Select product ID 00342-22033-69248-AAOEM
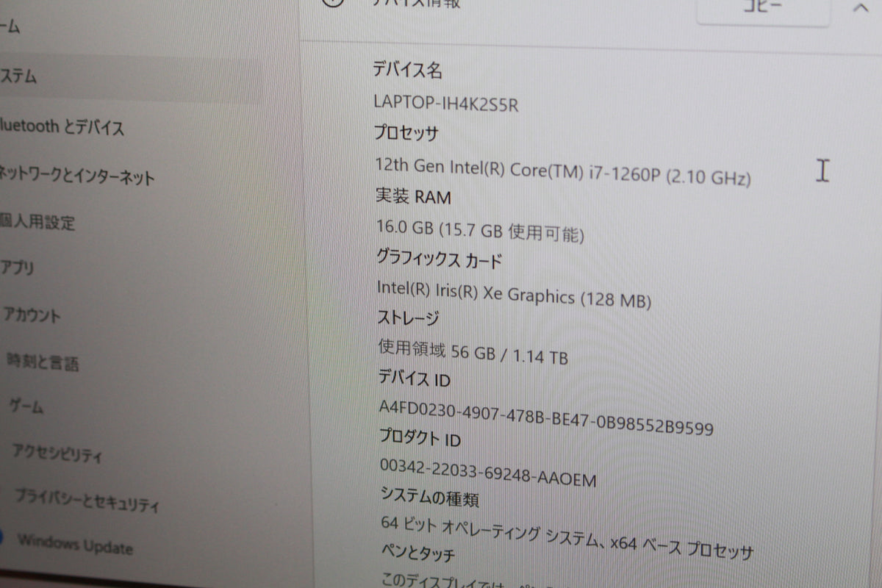Viewport: 882px width, 588px height. 488,472
